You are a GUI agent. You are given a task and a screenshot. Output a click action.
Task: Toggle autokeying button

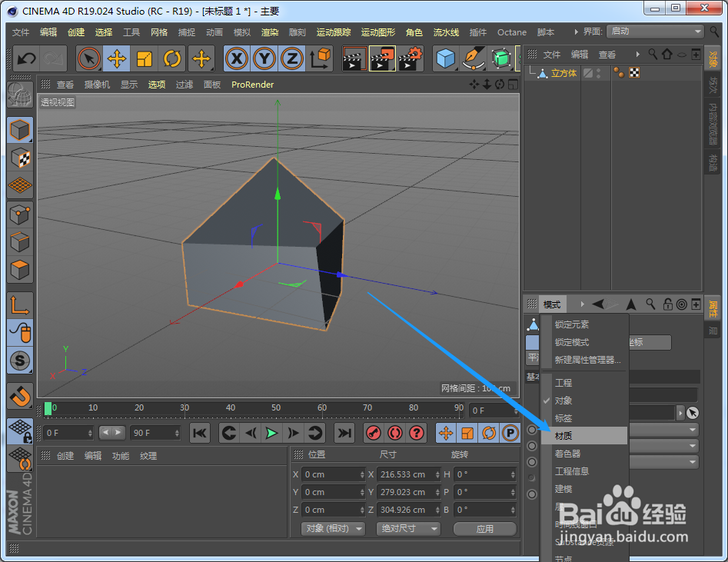[395, 434]
